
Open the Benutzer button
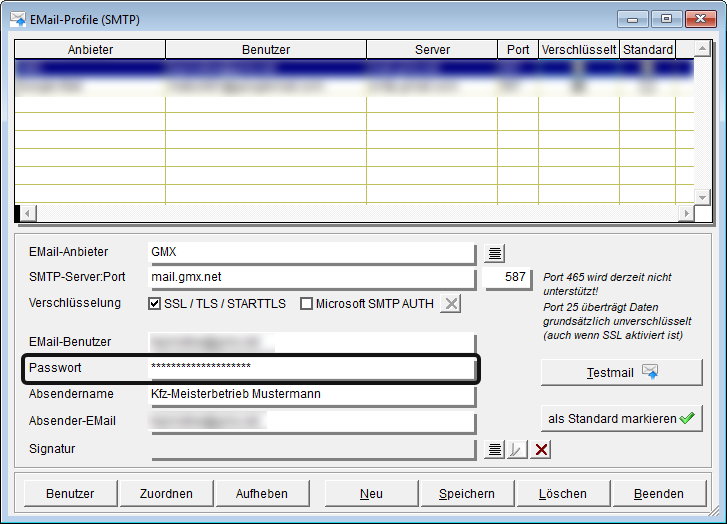[x=70, y=493]
